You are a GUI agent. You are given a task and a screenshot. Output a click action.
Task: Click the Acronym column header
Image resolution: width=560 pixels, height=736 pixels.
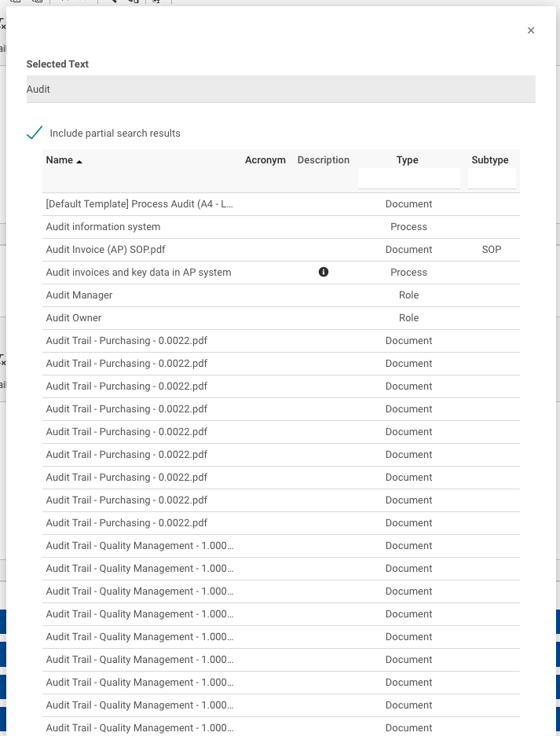265,160
